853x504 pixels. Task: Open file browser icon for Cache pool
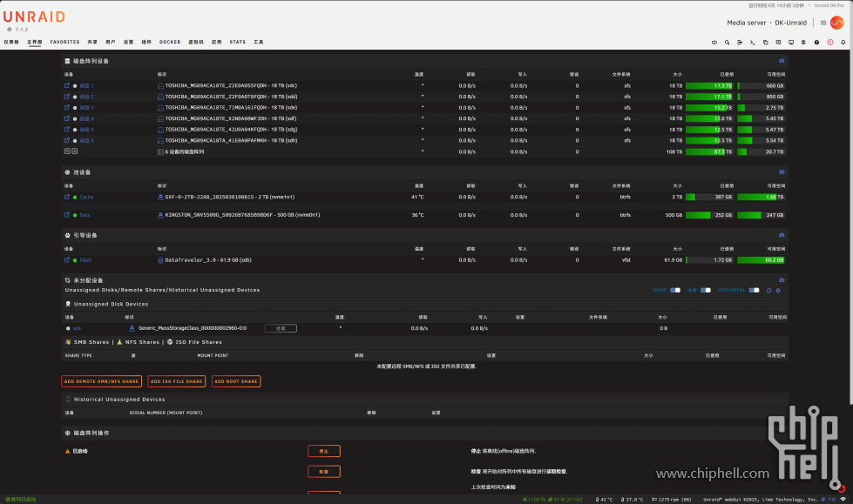pyautogui.click(x=67, y=197)
